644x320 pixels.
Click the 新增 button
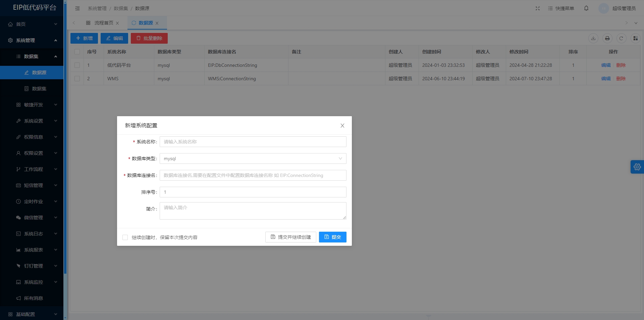pyautogui.click(x=84, y=38)
